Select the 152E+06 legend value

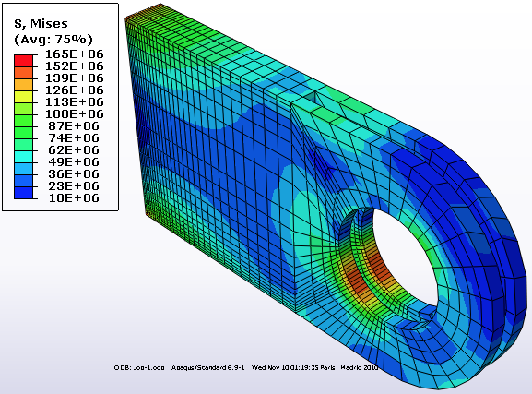(75, 66)
